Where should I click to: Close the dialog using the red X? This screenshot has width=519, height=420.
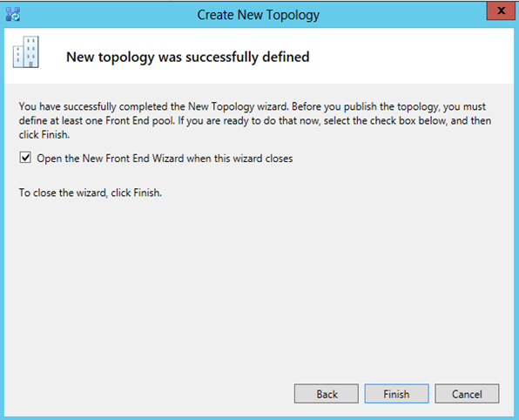pyautogui.click(x=501, y=10)
